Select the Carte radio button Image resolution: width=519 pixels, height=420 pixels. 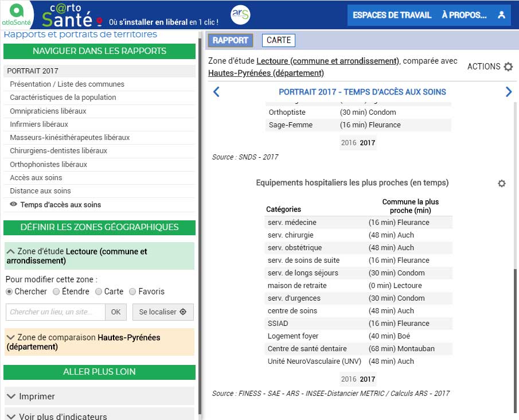point(99,291)
